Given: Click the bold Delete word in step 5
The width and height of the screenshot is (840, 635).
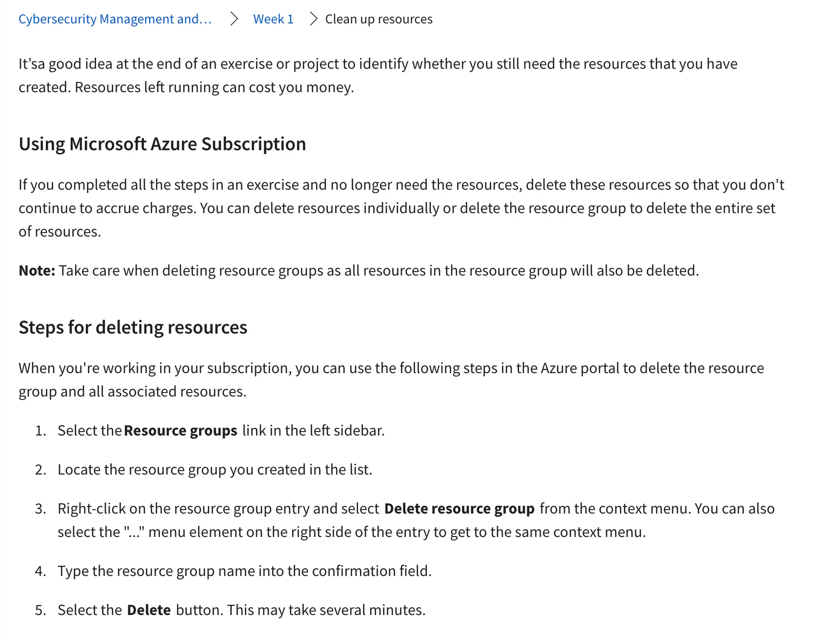Looking at the screenshot, I should click(x=149, y=610).
